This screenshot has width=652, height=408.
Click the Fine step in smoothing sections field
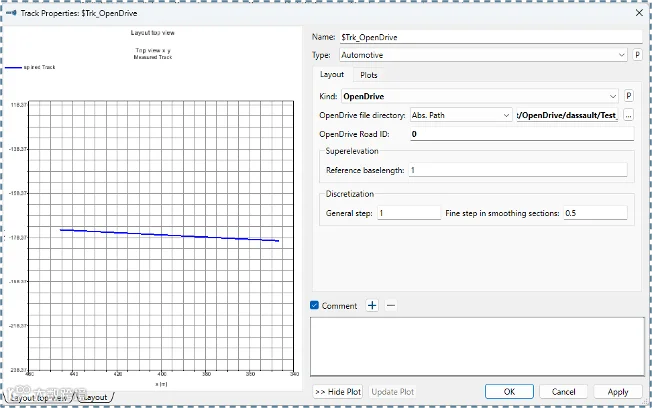point(595,213)
